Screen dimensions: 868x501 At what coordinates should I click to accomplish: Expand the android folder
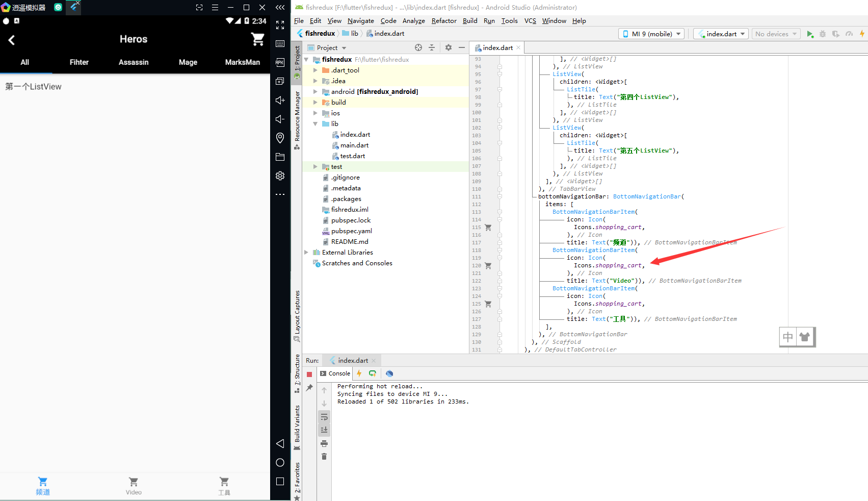[315, 92]
